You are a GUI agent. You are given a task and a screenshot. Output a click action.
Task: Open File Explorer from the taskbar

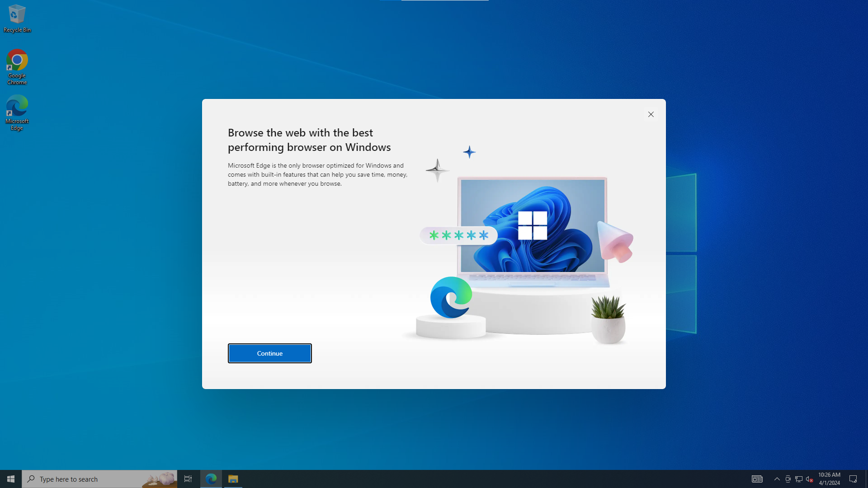pos(233,479)
